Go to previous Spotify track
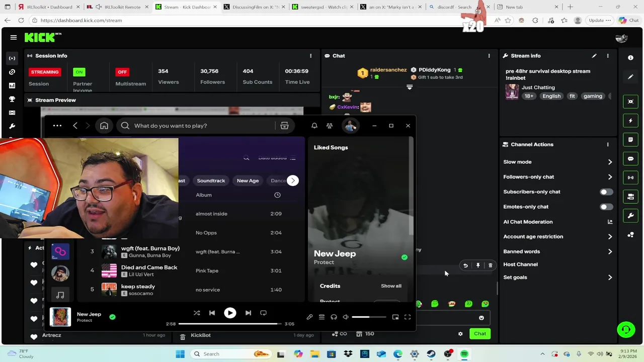644x362 pixels. point(212,313)
